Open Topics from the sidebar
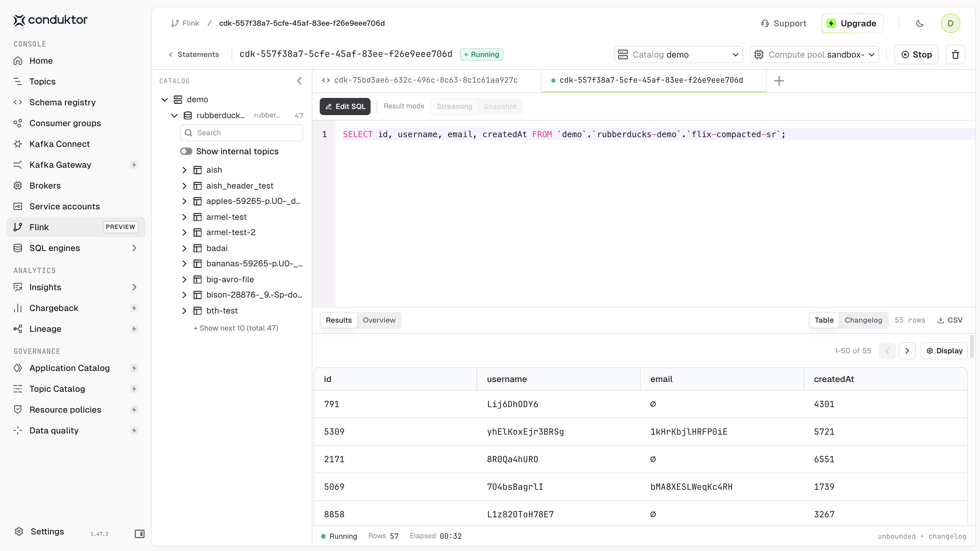980x551 pixels. (42, 81)
